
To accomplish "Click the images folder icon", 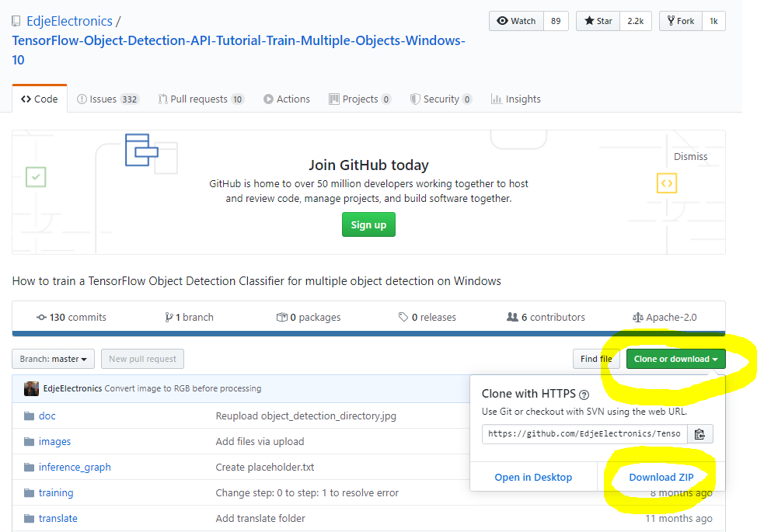I will [30, 441].
